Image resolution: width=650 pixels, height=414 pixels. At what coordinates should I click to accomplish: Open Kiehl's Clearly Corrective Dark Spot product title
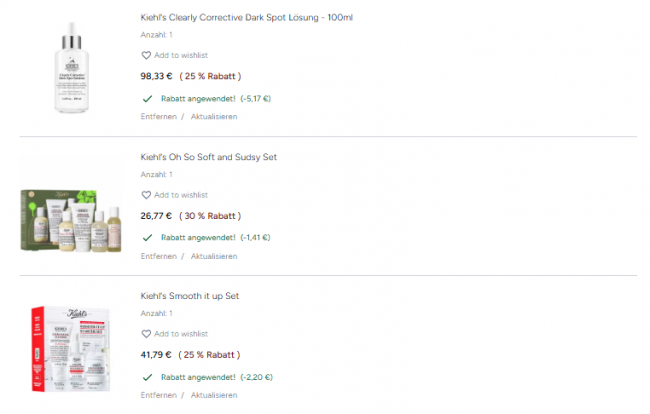click(246, 18)
